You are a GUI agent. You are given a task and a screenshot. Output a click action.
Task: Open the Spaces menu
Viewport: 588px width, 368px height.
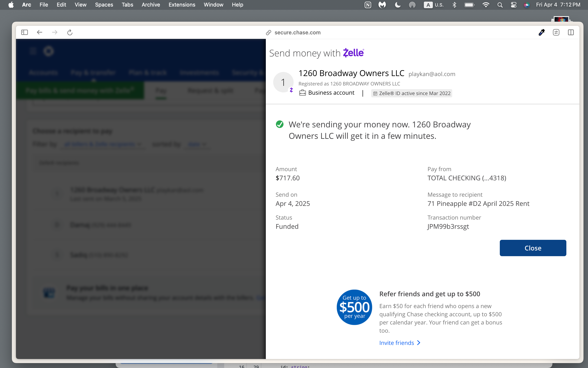(104, 5)
